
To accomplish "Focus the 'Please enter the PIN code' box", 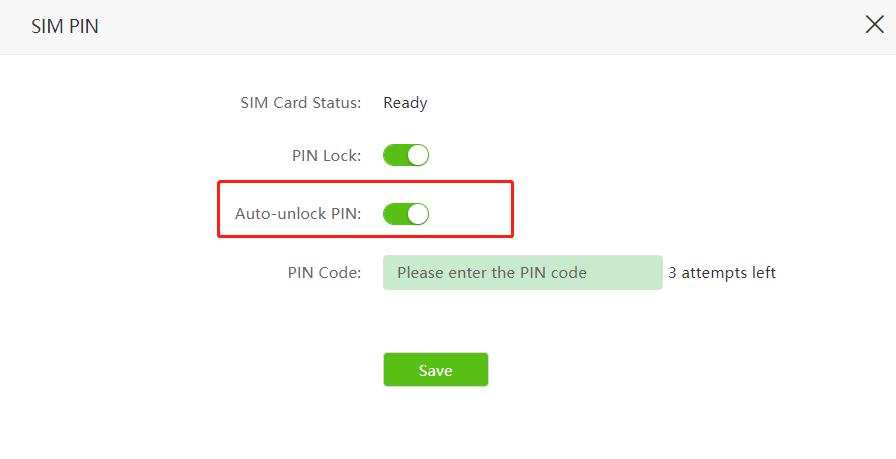I will (x=522, y=272).
